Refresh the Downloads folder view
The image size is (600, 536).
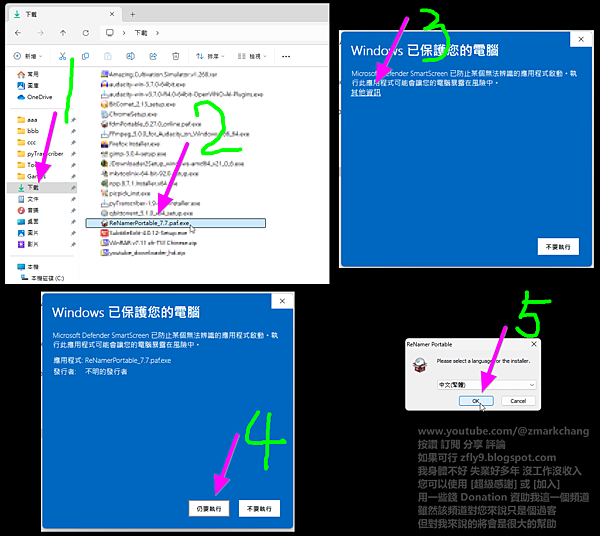[86, 33]
